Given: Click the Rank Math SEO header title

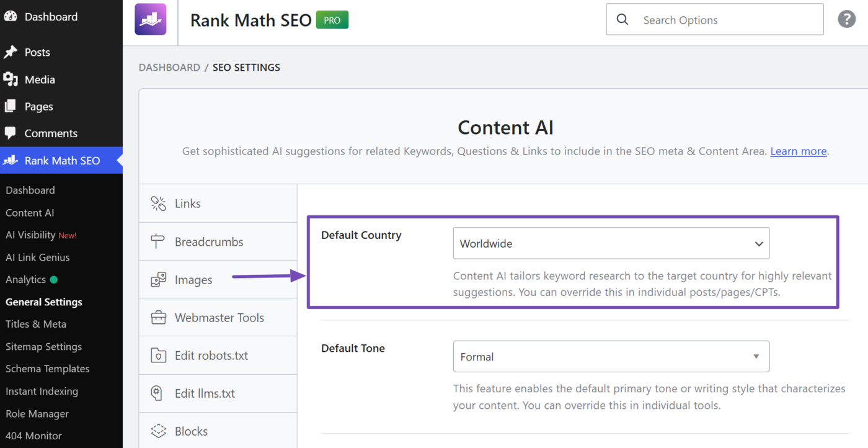Looking at the screenshot, I should point(250,20).
